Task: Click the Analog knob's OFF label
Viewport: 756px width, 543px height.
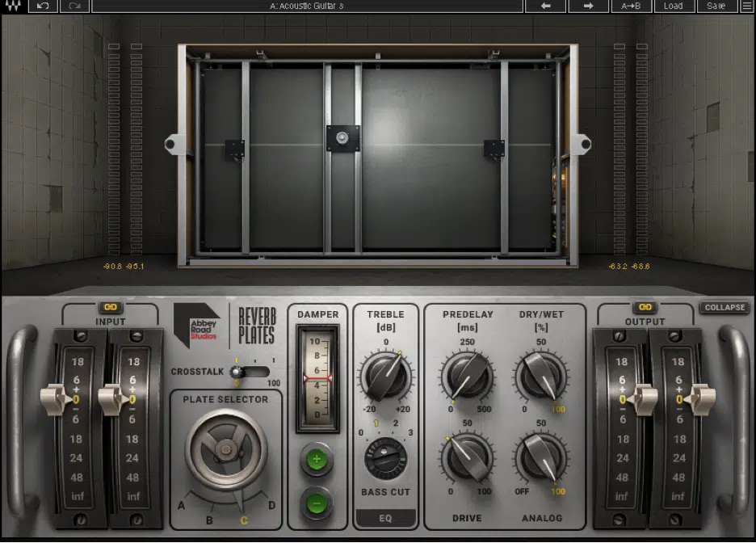Action: tap(522, 491)
